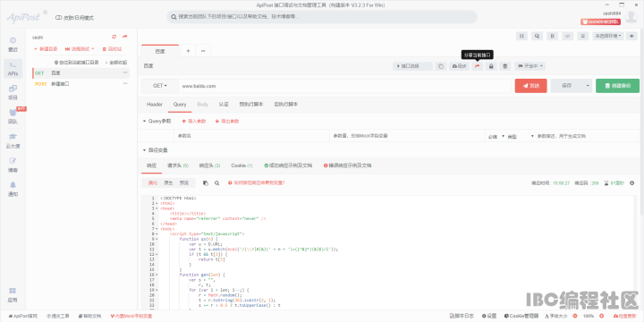Image resolution: width=644 pixels, height=322 pixels.
Task: Select the 原生 (raw) response view
Action: pos(168,183)
